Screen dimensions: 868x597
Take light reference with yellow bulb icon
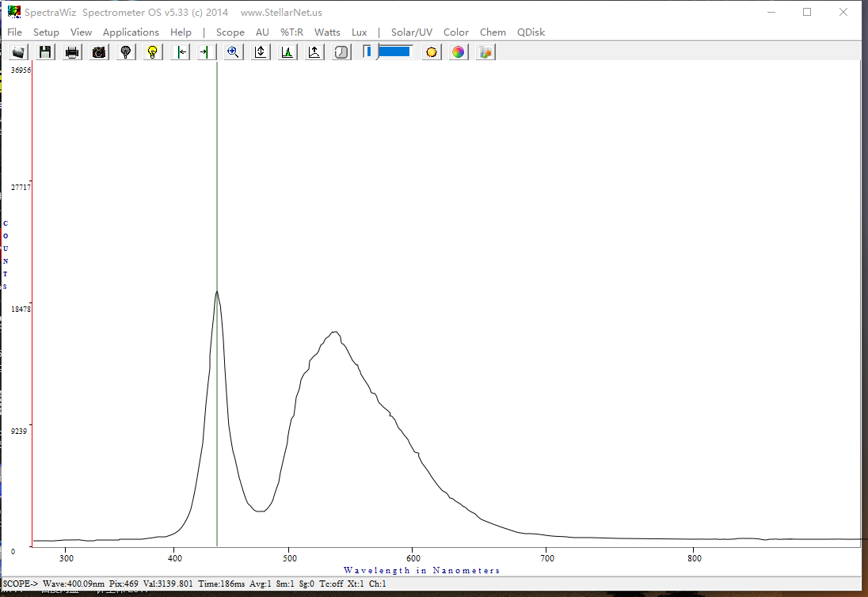[x=153, y=52]
